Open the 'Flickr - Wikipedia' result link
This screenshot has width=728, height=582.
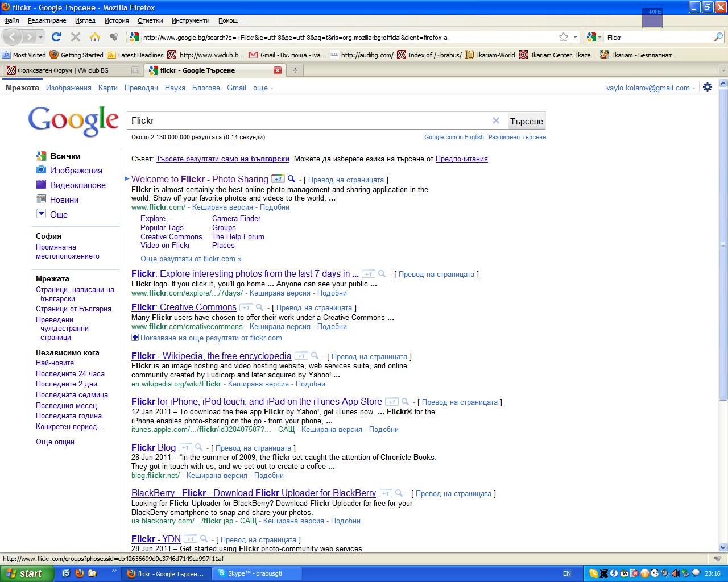(x=211, y=356)
